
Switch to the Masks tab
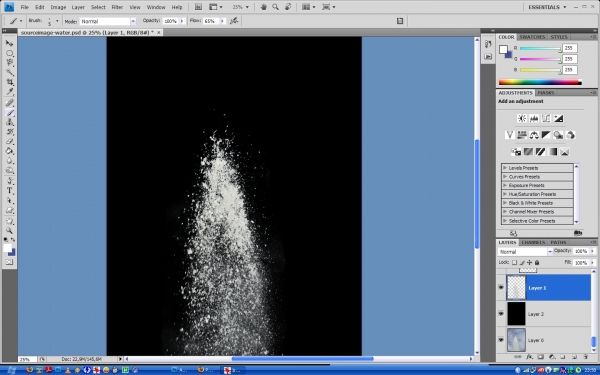(x=546, y=93)
